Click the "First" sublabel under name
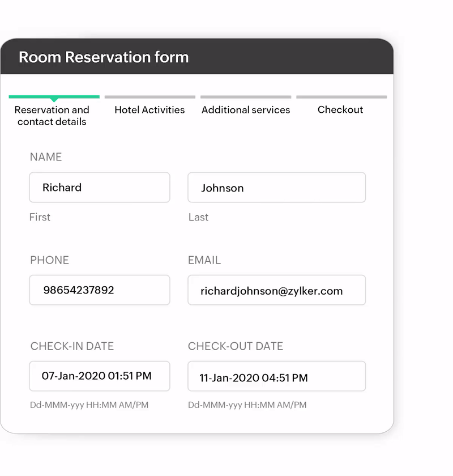Image resolution: width=453 pixels, height=476 pixels. click(x=40, y=217)
